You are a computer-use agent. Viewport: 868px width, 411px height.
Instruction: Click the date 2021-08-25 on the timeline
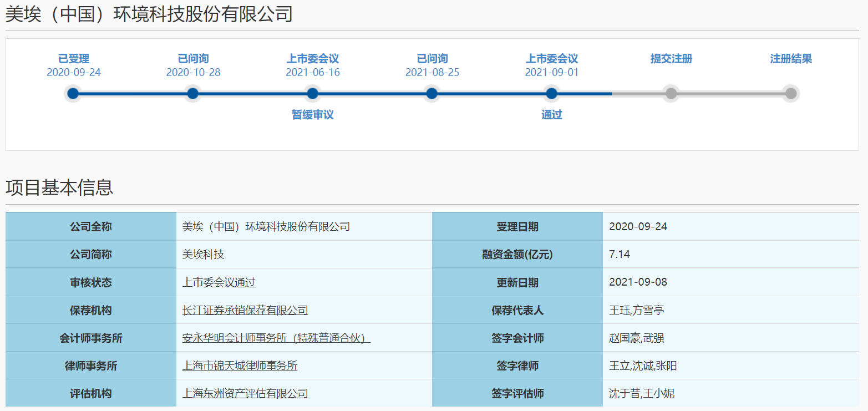(432, 73)
